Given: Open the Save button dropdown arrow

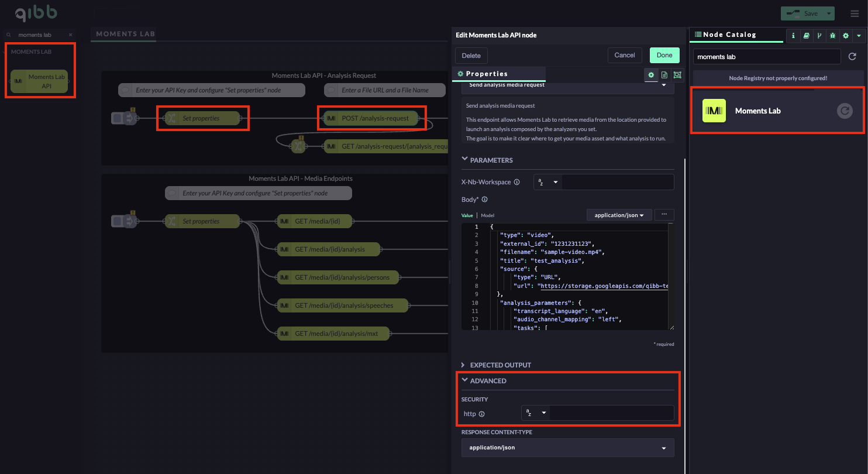Looking at the screenshot, I should 829,13.
